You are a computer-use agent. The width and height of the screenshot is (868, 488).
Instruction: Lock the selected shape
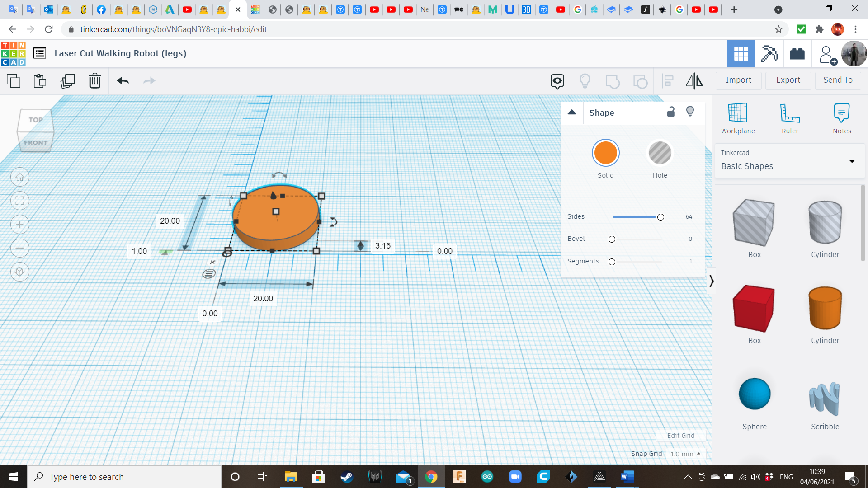[x=671, y=112]
